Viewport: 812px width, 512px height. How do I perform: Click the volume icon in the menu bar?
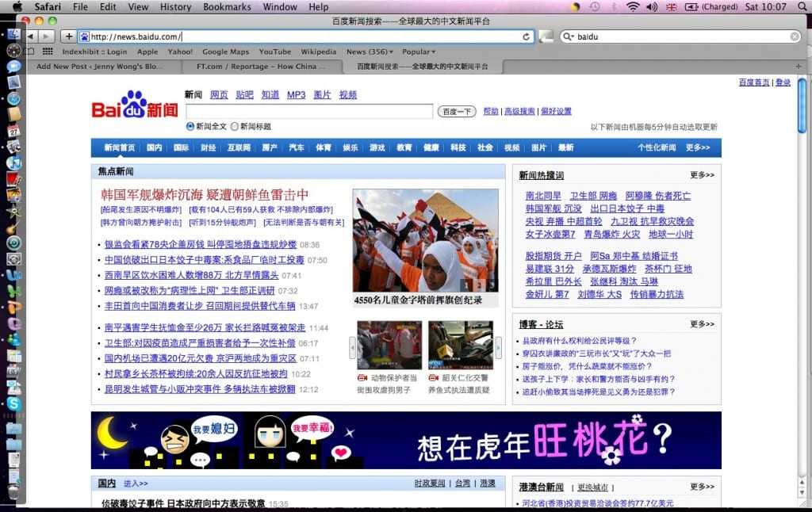(x=651, y=7)
